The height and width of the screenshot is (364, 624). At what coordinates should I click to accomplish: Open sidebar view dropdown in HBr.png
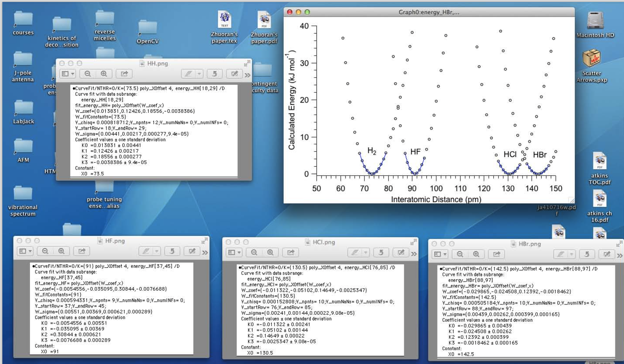coord(440,254)
